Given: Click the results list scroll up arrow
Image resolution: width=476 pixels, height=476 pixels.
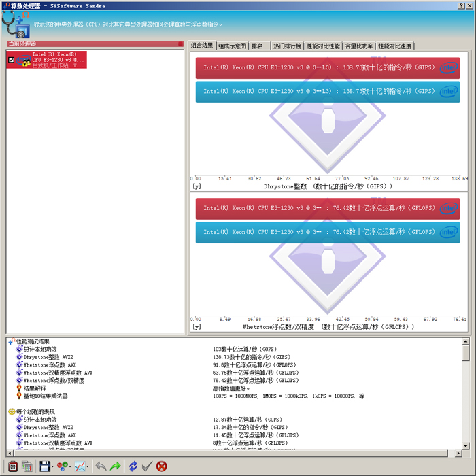Looking at the screenshot, I should click(x=465, y=341).
